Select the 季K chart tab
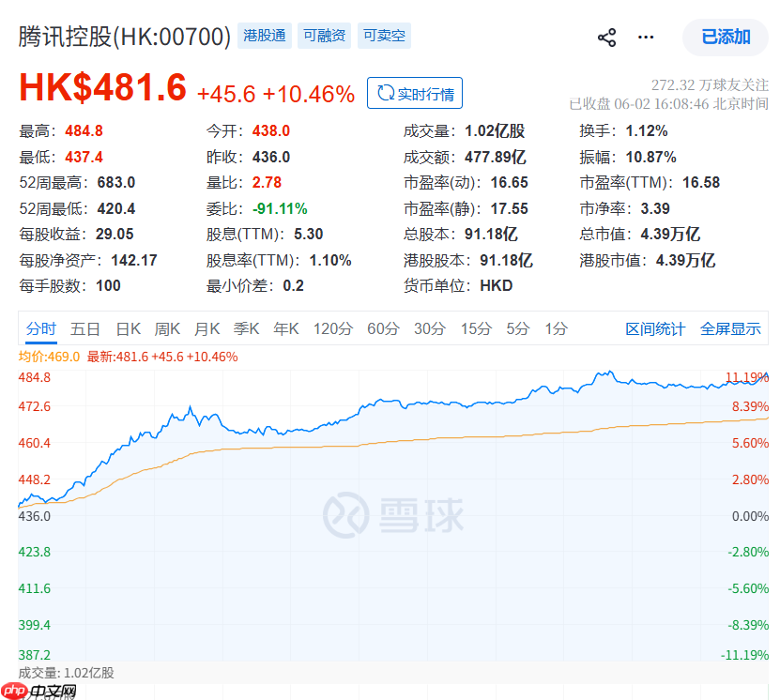The height and width of the screenshot is (700, 780). tap(246, 328)
